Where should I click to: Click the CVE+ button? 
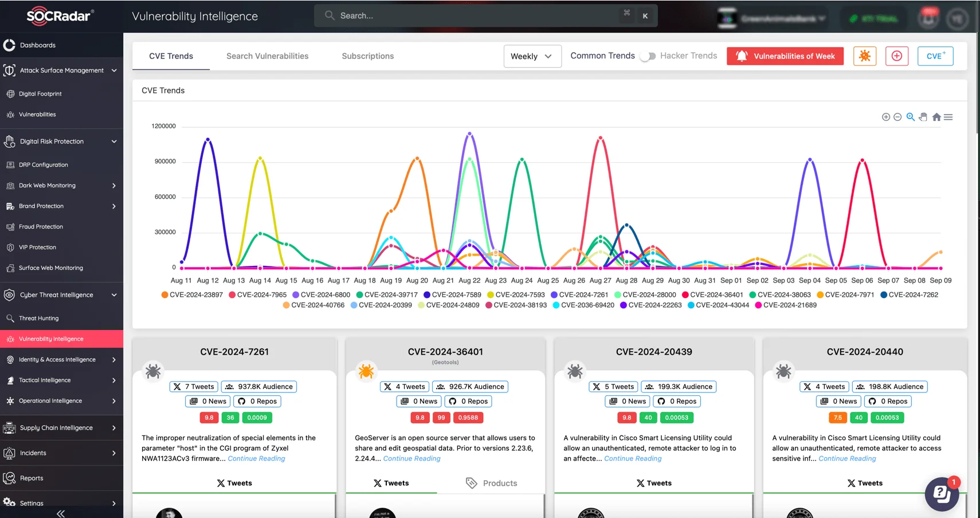(x=935, y=56)
